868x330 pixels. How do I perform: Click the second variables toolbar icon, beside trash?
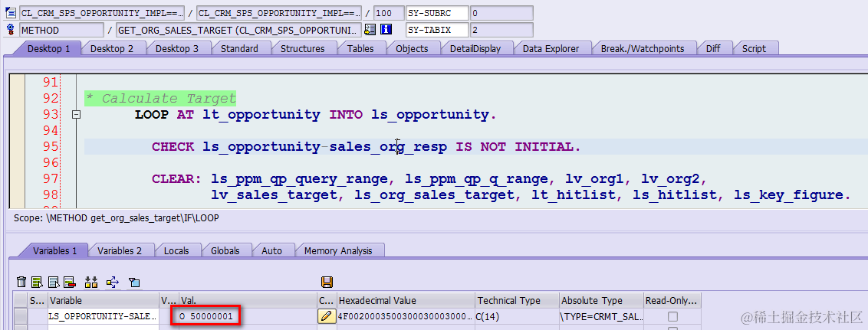coord(37,283)
